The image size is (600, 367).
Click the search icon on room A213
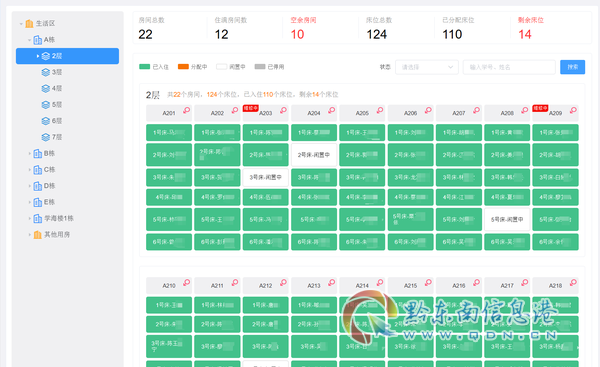(x=331, y=282)
